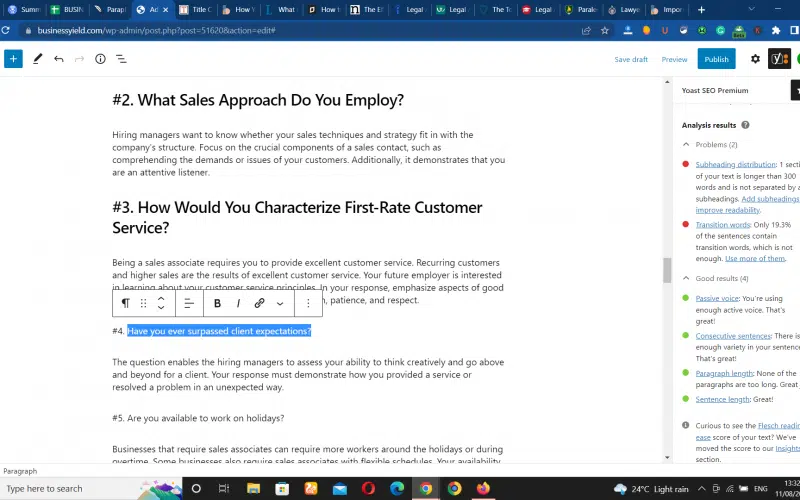Open the List View outline icon
Screen dimensions: 800x500
pos(121,59)
